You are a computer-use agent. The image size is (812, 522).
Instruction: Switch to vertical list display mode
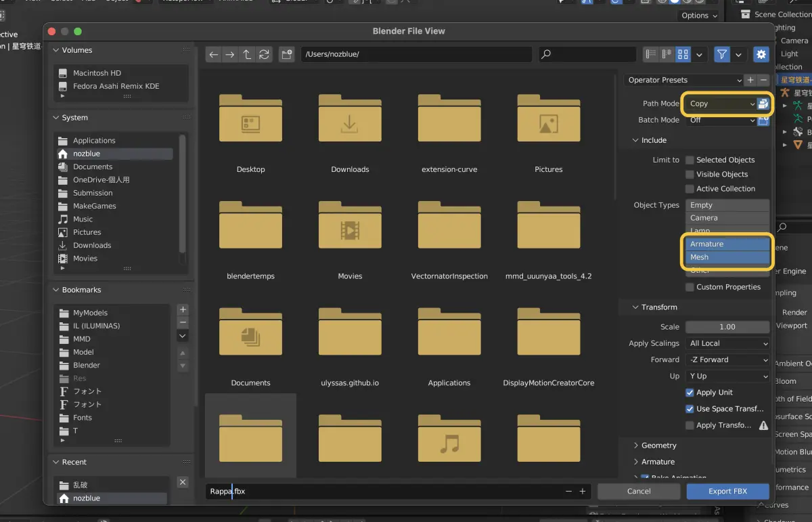pyautogui.click(x=651, y=55)
